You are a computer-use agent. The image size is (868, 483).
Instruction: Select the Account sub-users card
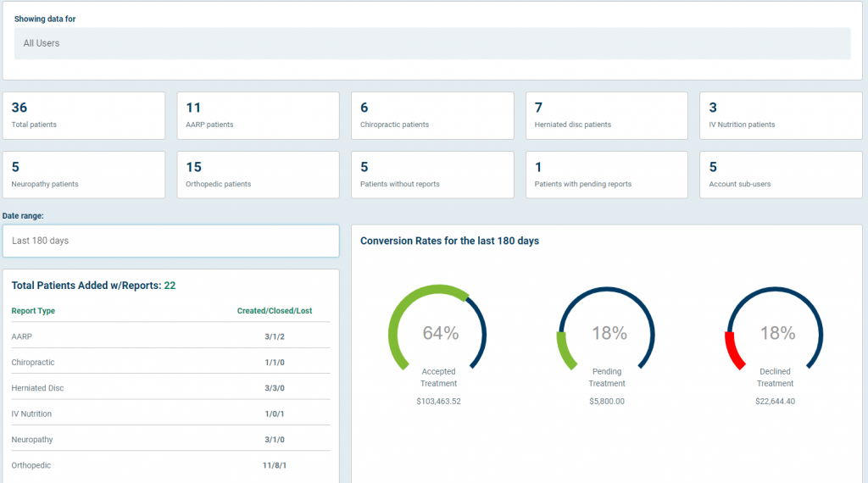(781, 175)
